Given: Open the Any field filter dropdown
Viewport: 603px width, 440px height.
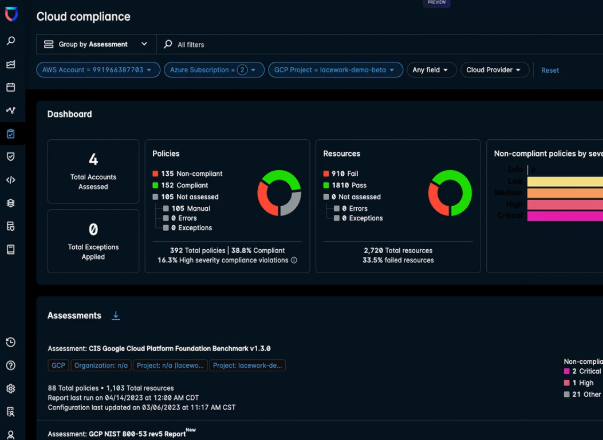Looking at the screenshot, I should (x=432, y=70).
